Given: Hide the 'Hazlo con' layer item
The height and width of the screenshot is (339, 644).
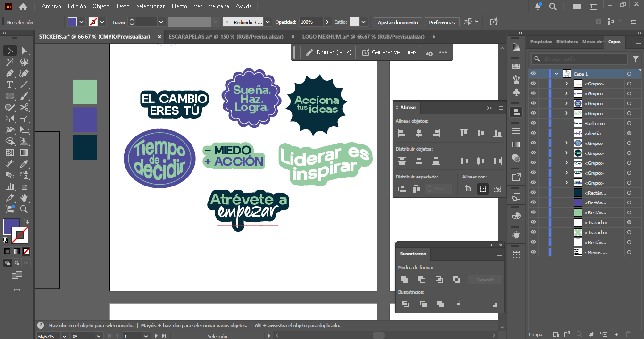Looking at the screenshot, I should coord(533,123).
